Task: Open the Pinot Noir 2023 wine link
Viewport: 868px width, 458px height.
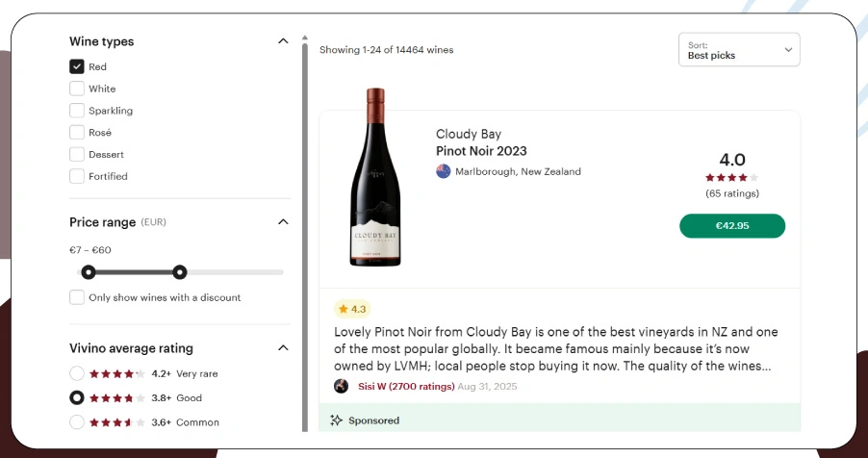Action: (x=481, y=151)
